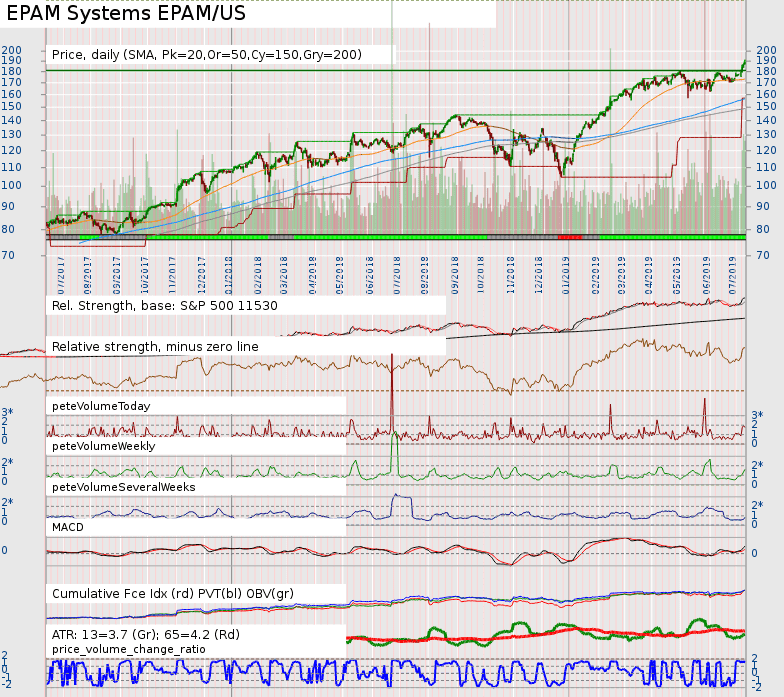Click the 04/2018 date label
This screenshot has height=697, width=784.
pyautogui.click(x=312, y=276)
